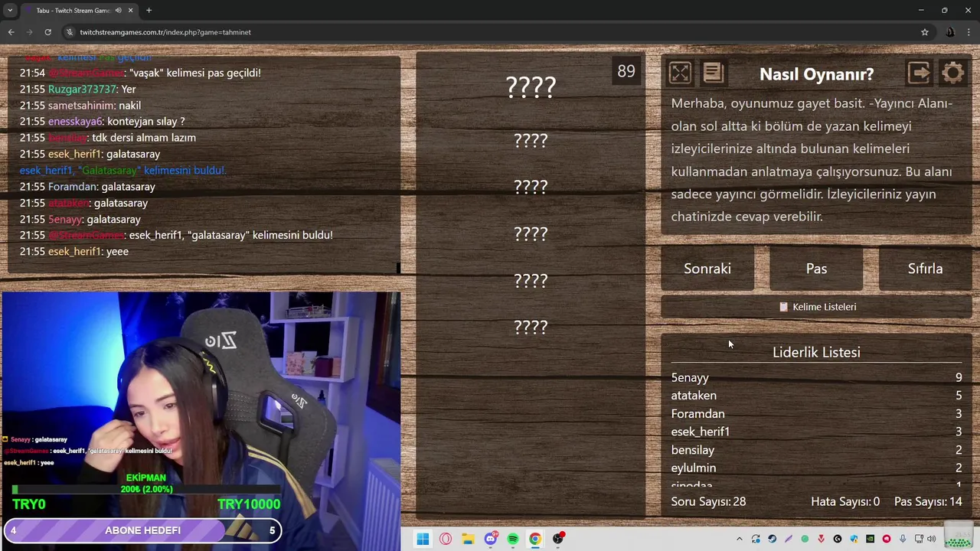
Task: Click chat message 'tdk dersi almam lazım'
Action: [144, 138]
